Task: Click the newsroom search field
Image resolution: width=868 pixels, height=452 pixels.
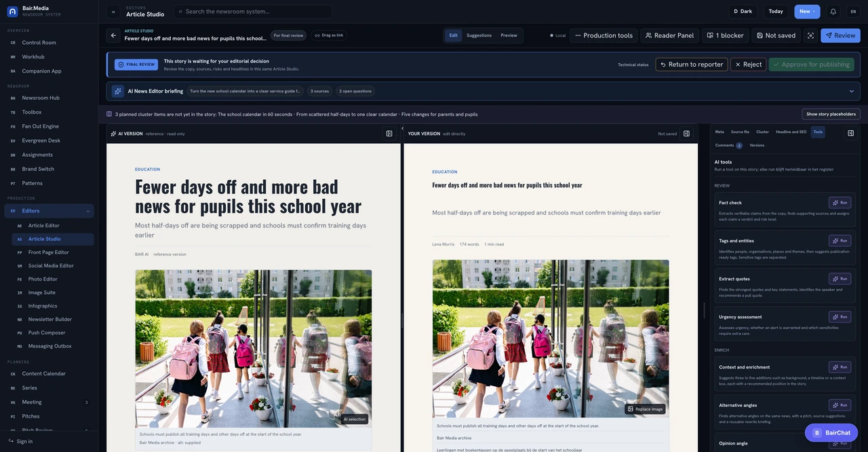Action: click(253, 12)
